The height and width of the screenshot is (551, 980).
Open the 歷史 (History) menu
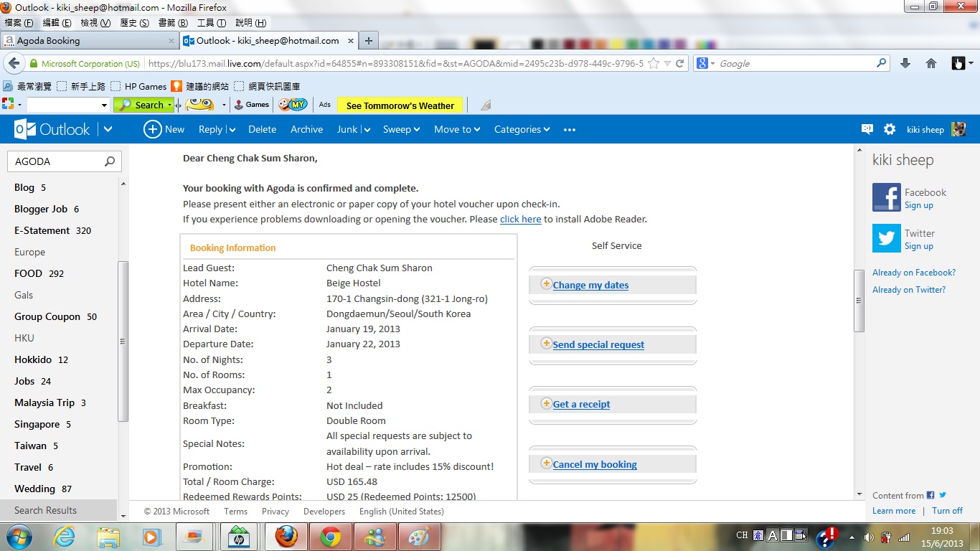[x=134, y=23]
